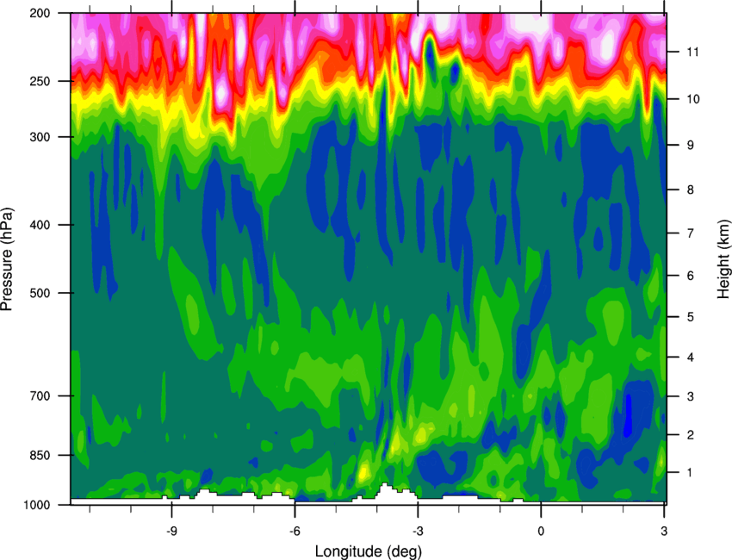Pick the height label 1 km
This screenshot has width=732, height=560.
tap(690, 473)
